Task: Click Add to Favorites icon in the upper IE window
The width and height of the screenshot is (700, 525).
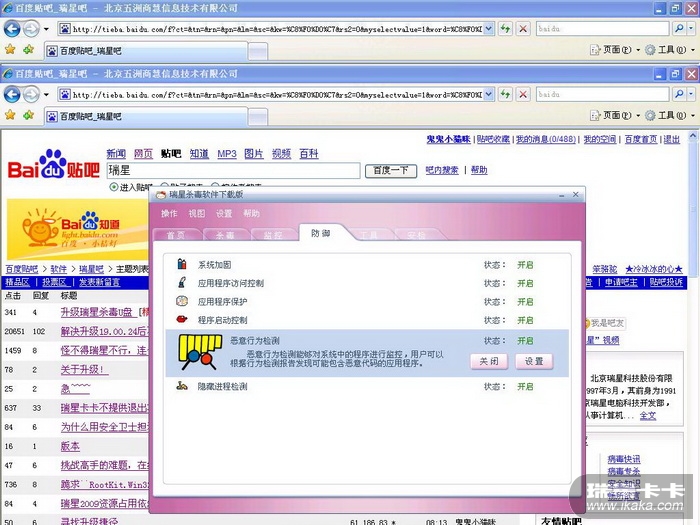Action: (29, 50)
